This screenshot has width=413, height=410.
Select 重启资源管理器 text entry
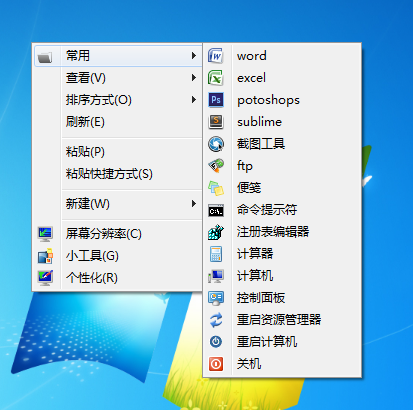point(279,320)
